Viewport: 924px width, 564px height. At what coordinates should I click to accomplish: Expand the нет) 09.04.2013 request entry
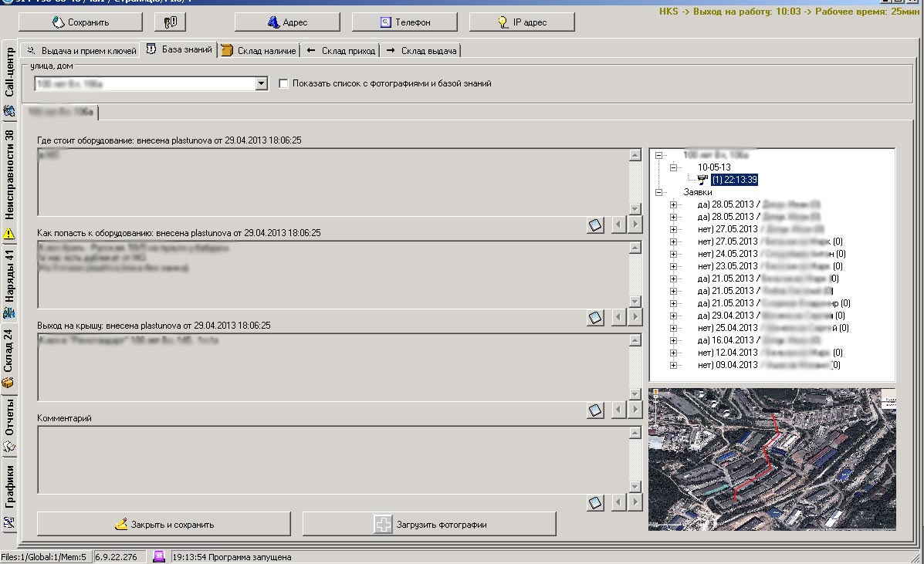point(674,366)
